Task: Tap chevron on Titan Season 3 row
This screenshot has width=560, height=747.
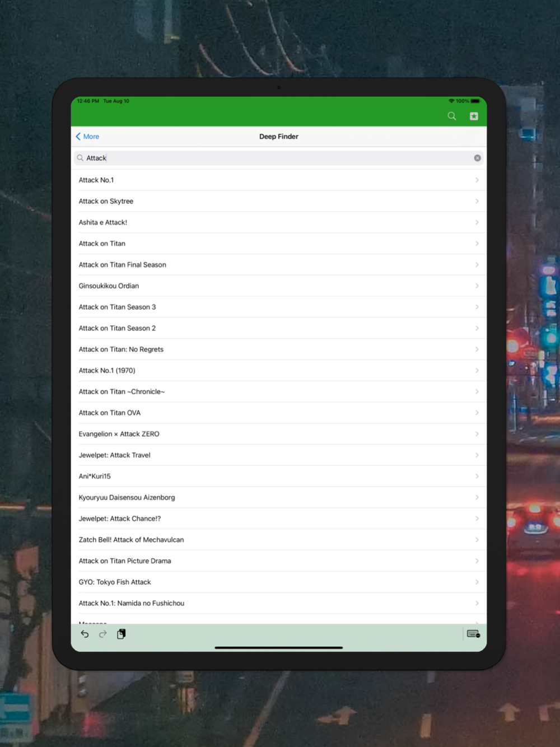Action: (477, 307)
